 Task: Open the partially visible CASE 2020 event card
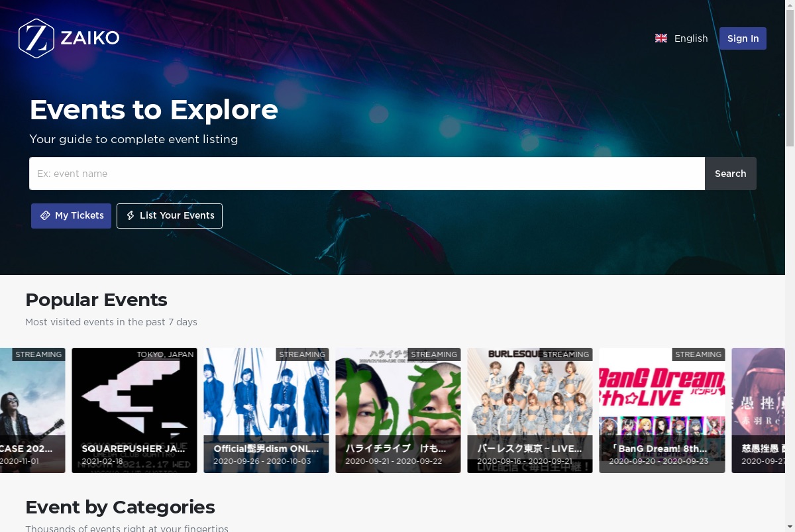[x=32, y=410]
